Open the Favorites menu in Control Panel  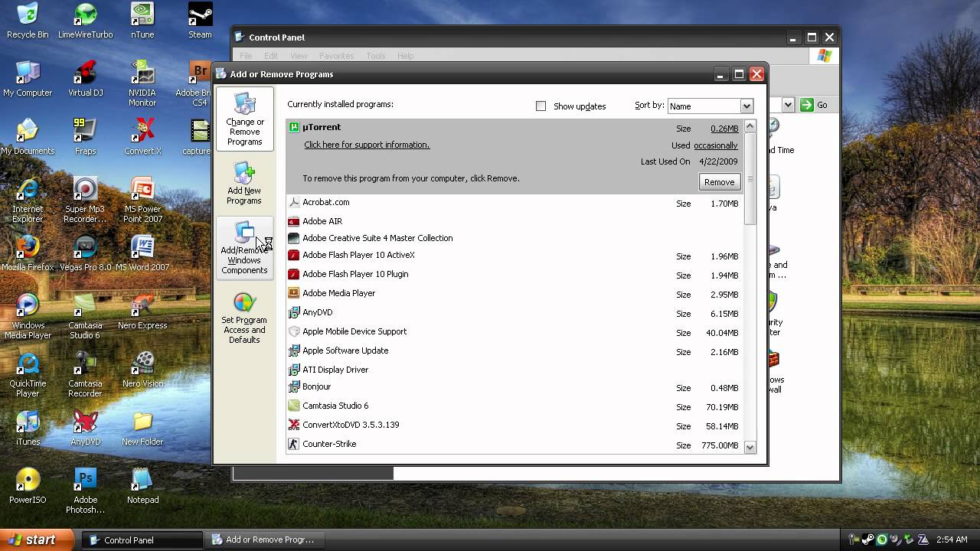pos(336,56)
